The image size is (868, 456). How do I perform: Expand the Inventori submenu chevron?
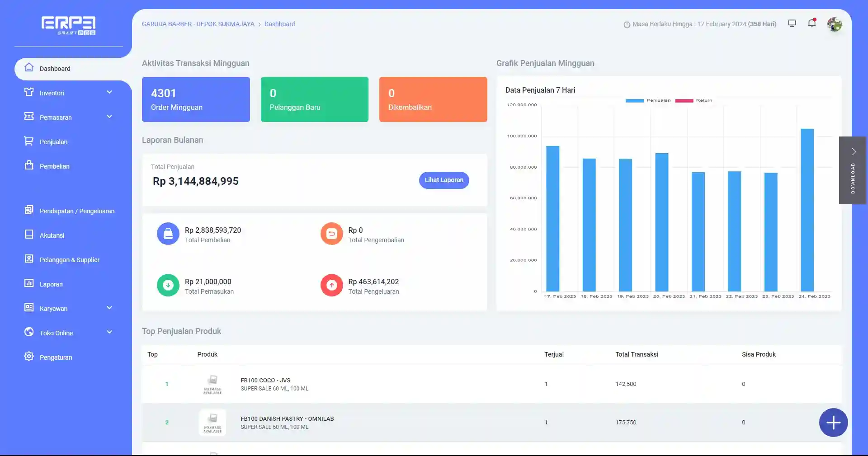109,92
